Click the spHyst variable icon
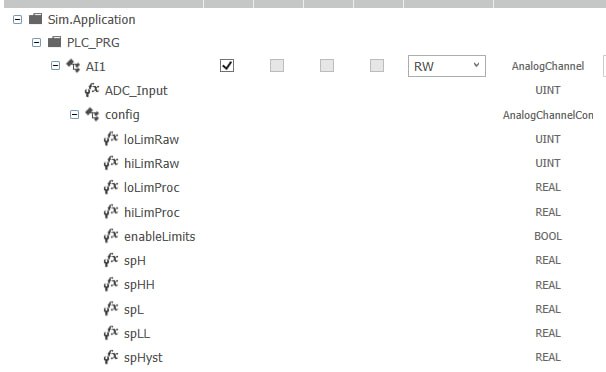Image resolution: width=606 pixels, height=372 pixels. [x=111, y=357]
